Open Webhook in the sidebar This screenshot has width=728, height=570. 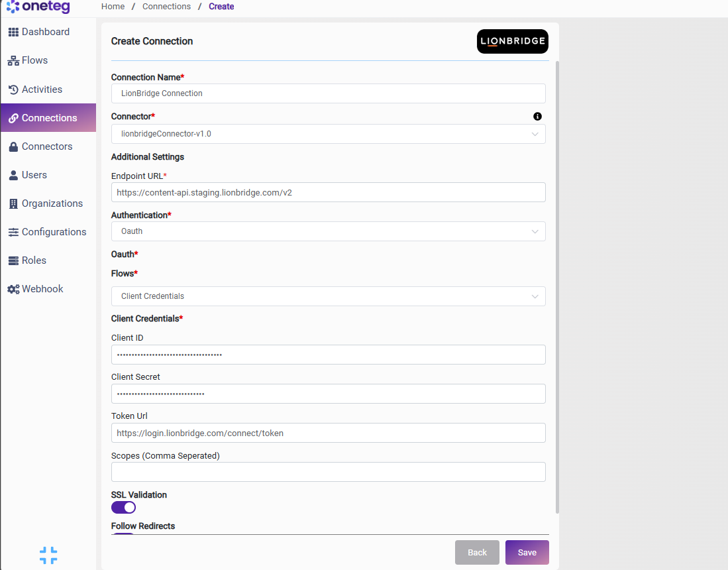click(48, 290)
